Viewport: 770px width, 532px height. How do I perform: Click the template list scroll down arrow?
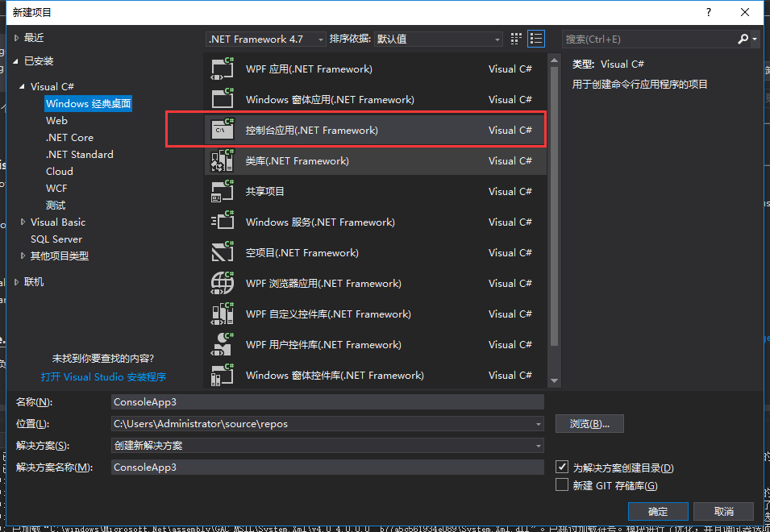[555, 380]
